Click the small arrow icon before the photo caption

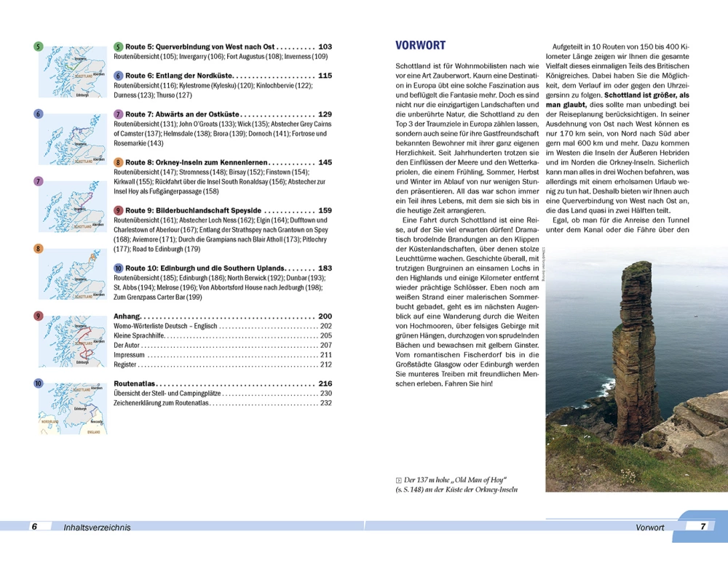(x=397, y=479)
